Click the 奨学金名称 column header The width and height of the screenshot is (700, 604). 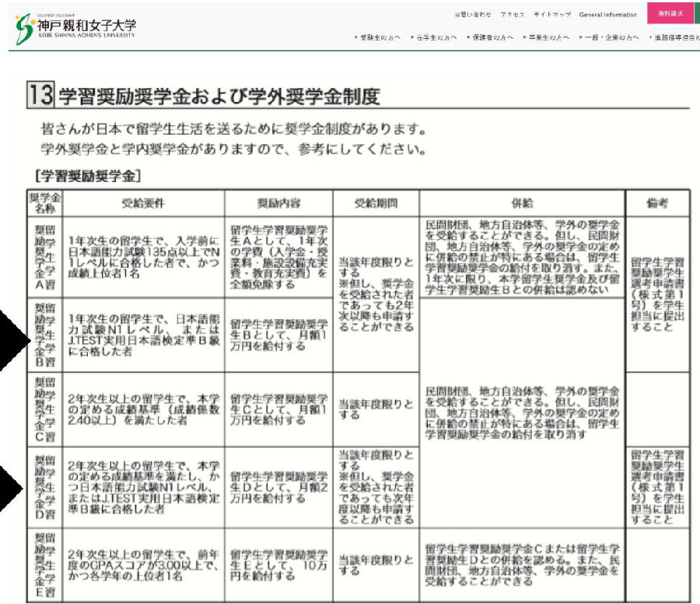tap(44, 203)
